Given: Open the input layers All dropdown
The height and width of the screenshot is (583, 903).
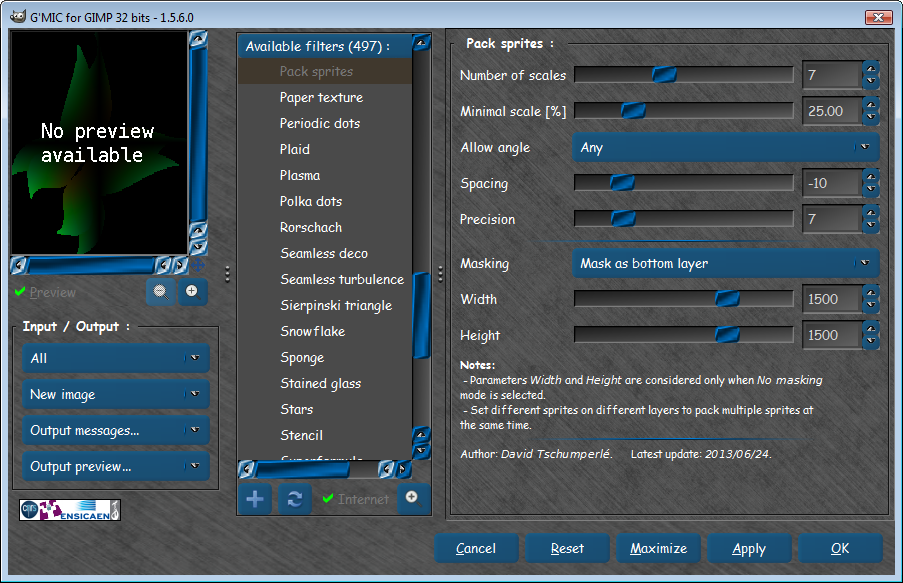Looking at the screenshot, I should [x=116, y=358].
